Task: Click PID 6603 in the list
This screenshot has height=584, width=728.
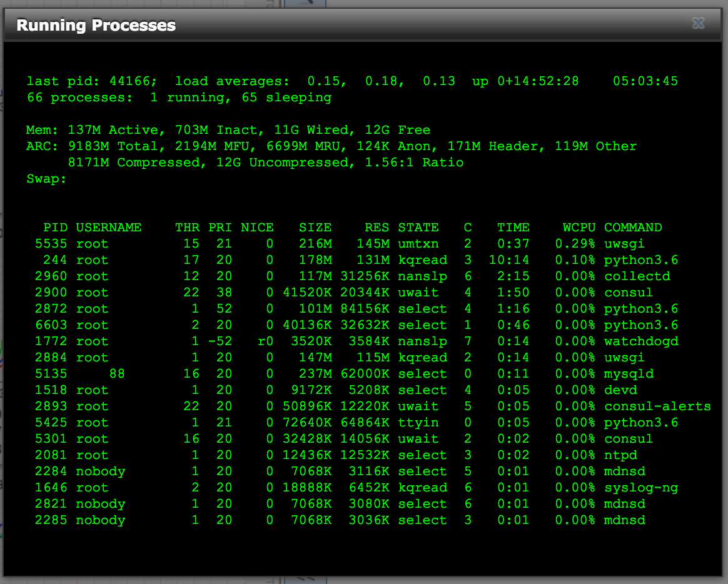Action: coord(51,325)
